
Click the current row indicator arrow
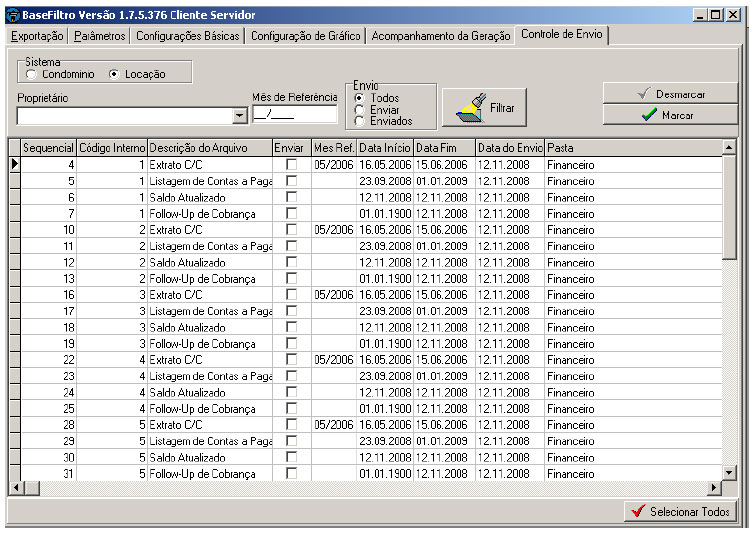(x=14, y=164)
